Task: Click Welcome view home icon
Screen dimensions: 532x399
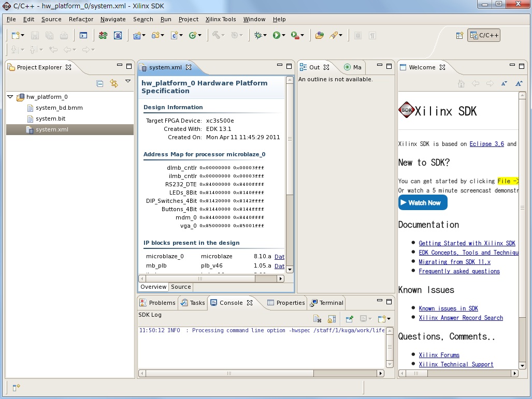Action: click(x=461, y=83)
